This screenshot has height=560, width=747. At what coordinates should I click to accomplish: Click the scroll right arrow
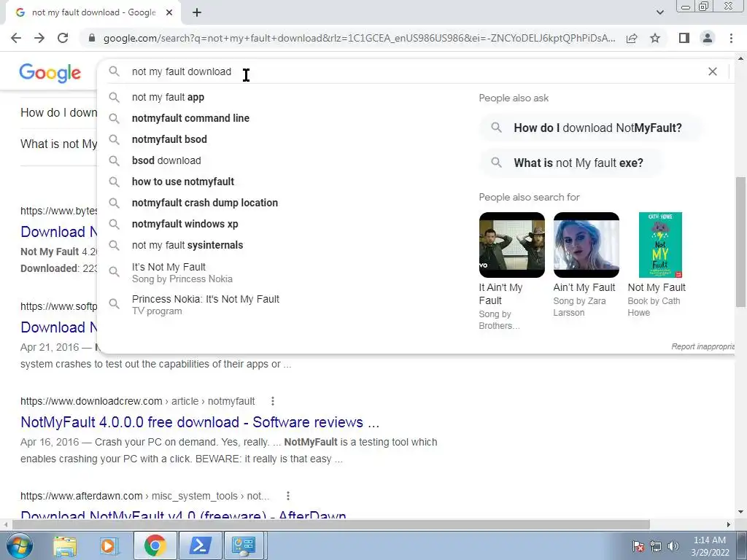pyautogui.click(x=729, y=524)
